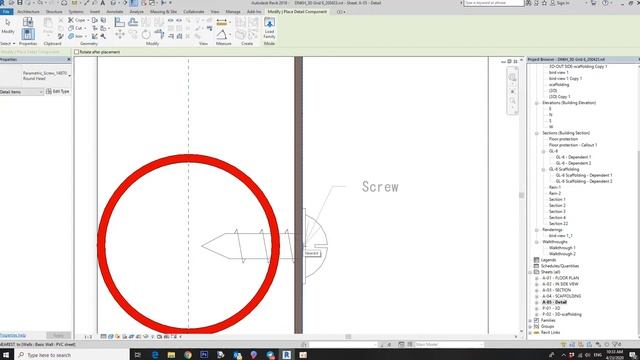Expand the A-01 - FLOOR PLAN sheet
The height and width of the screenshot is (360, 640).
tap(537, 278)
